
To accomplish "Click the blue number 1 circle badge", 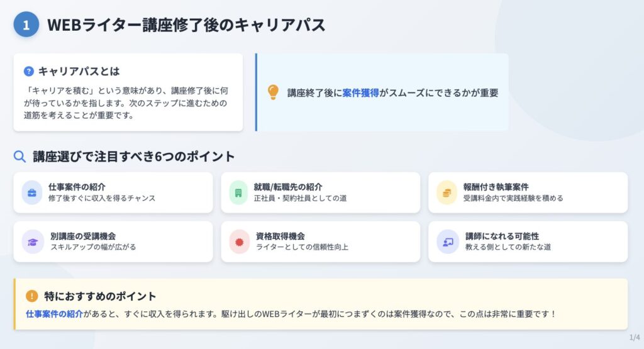I will pyautogui.click(x=26, y=25).
